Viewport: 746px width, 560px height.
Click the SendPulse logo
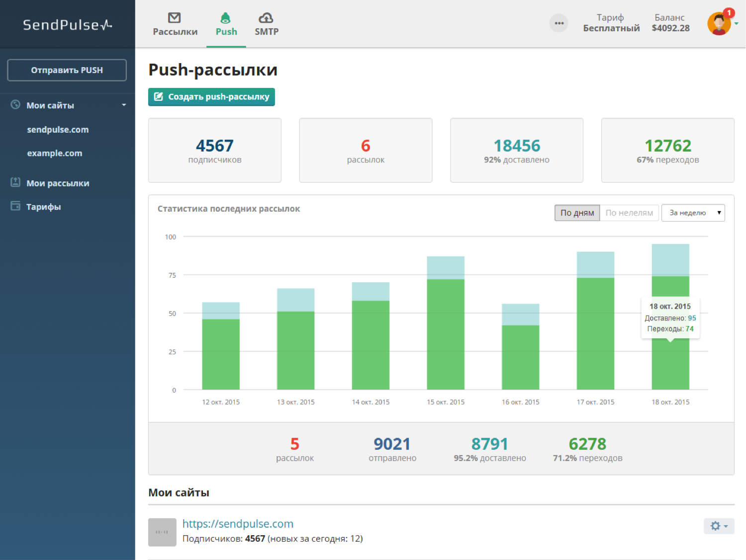click(67, 25)
